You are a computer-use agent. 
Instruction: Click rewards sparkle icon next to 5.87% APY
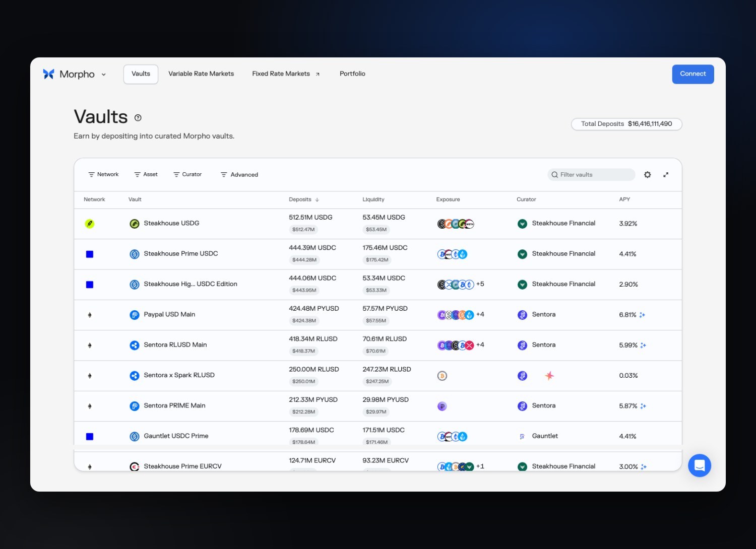(643, 406)
